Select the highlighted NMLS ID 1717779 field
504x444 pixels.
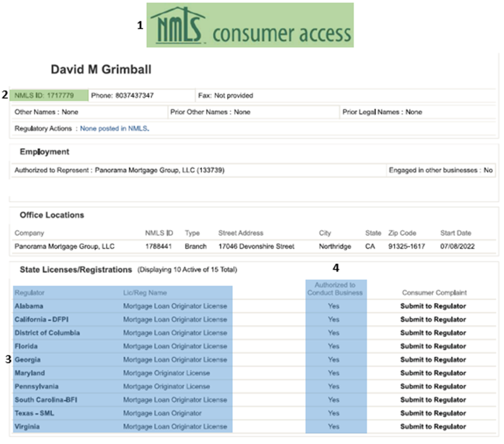point(49,95)
